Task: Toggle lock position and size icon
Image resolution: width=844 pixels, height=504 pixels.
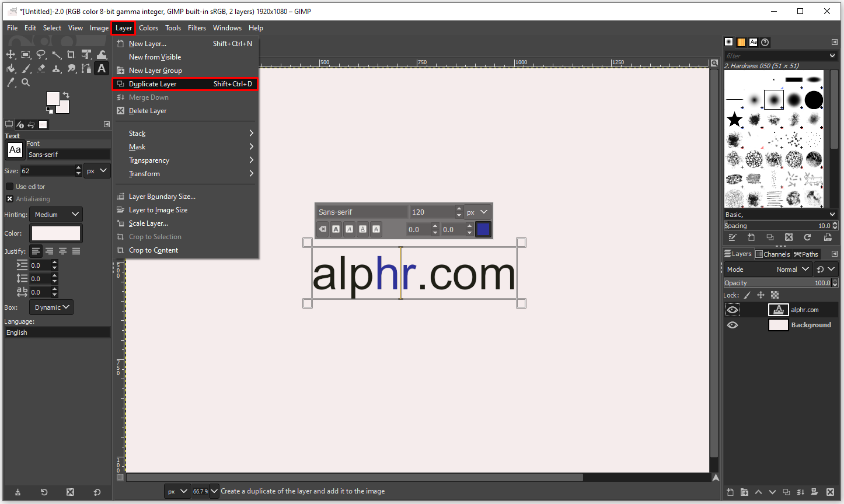Action: 761,295
